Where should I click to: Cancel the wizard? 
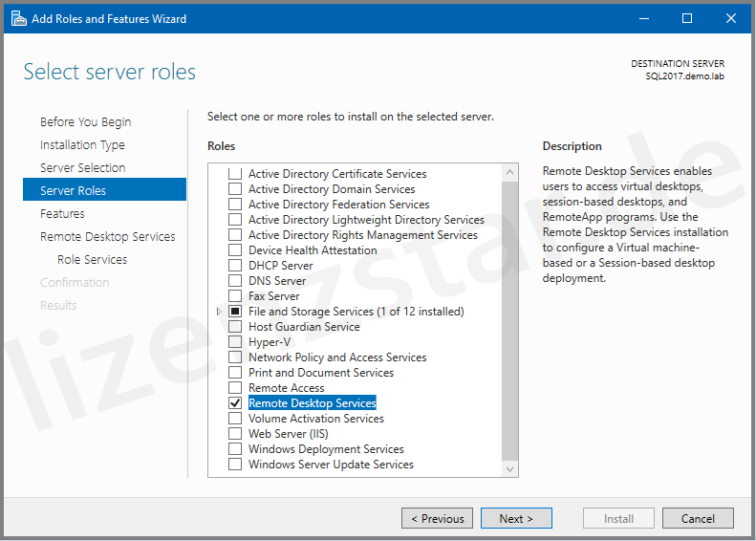coord(698,518)
